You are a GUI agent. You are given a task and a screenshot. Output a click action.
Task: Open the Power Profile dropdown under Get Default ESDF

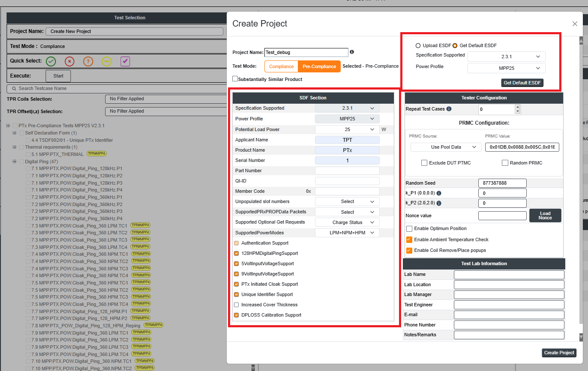507,68
